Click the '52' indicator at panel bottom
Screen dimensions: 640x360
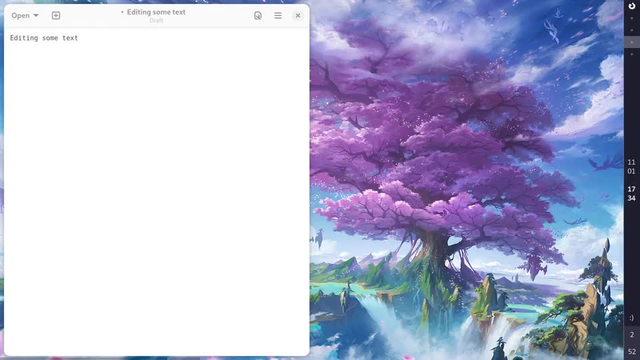[x=632, y=351]
